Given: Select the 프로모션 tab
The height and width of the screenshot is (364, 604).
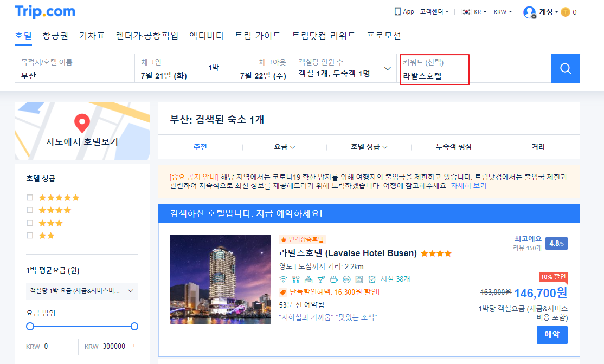Looking at the screenshot, I should (384, 36).
